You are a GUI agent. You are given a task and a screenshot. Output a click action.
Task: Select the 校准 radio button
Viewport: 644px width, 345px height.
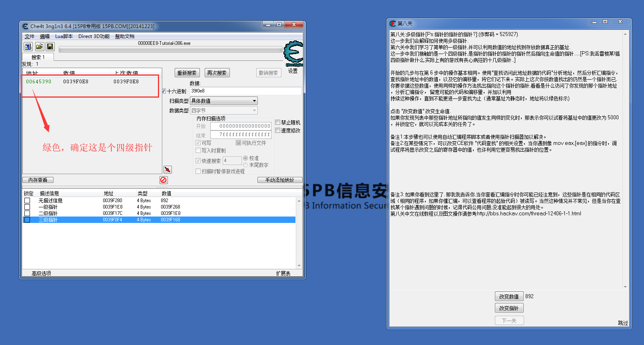[x=245, y=158]
